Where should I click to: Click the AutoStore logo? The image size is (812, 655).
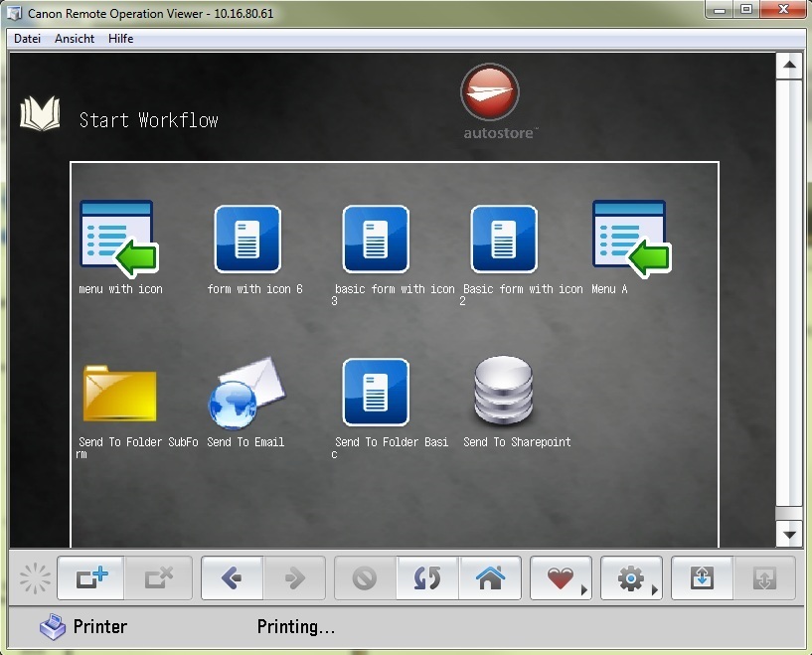pyautogui.click(x=489, y=94)
